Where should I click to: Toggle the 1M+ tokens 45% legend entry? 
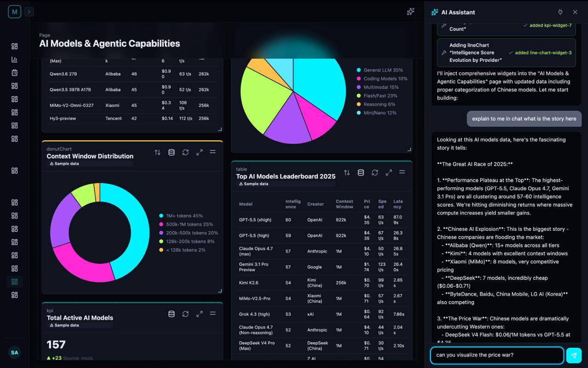click(181, 216)
